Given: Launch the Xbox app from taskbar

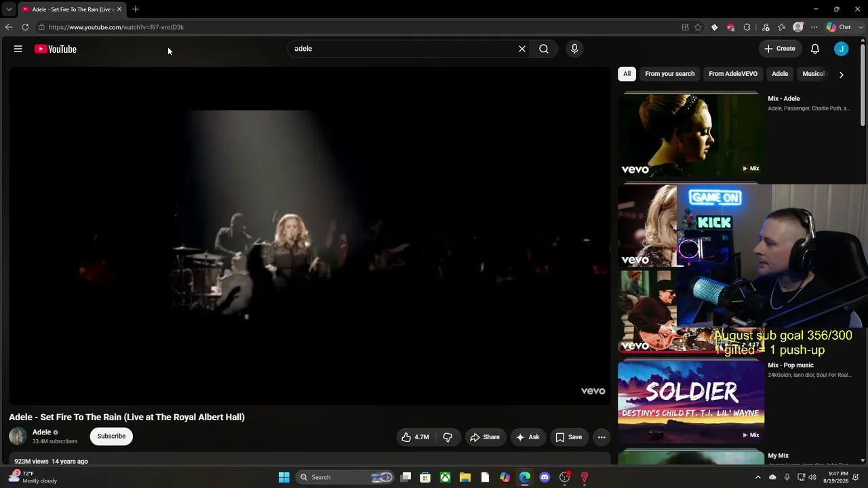Looking at the screenshot, I should pos(445,477).
